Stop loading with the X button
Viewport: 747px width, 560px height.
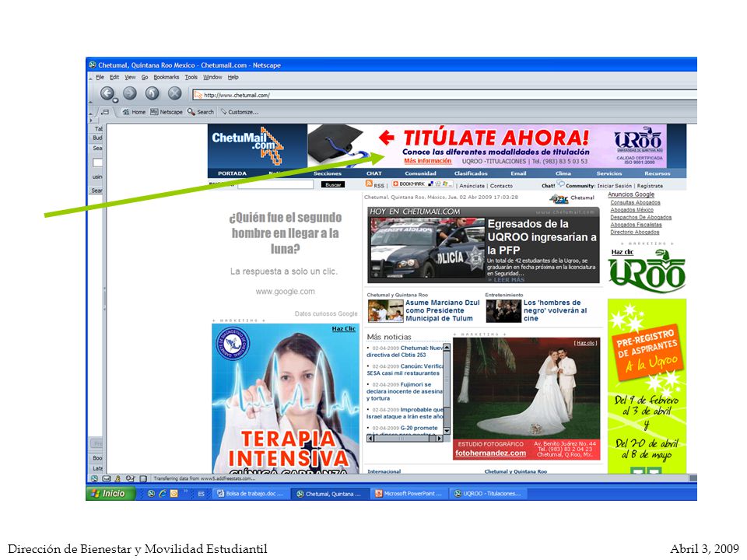pyautogui.click(x=175, y=93)
